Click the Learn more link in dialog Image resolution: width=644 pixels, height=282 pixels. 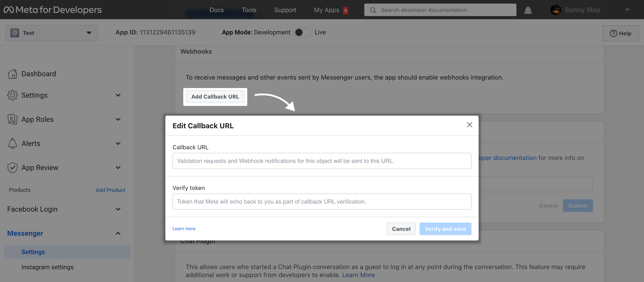[183, 229]
